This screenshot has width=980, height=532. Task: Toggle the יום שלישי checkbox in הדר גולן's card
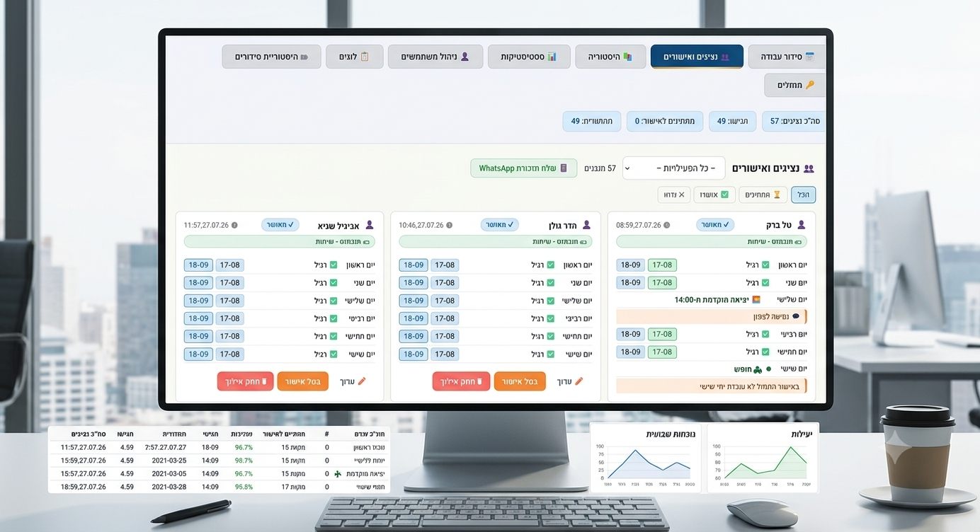click(550, 301)
